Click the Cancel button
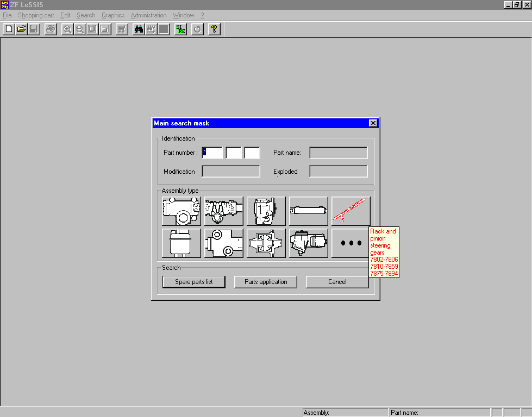532x417 pixels. [x=337, y=282]
